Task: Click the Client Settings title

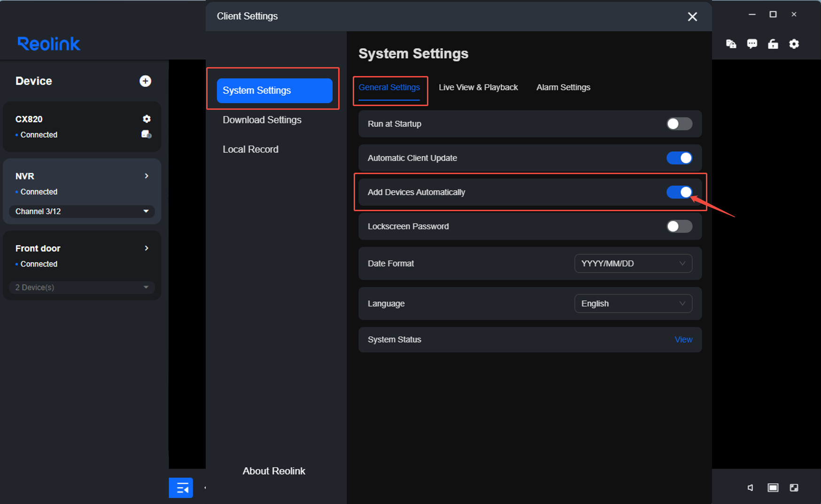Action: 247,16
